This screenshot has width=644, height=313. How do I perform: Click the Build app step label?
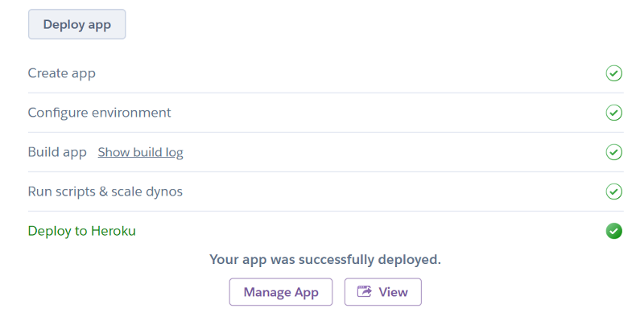(57, 152)
